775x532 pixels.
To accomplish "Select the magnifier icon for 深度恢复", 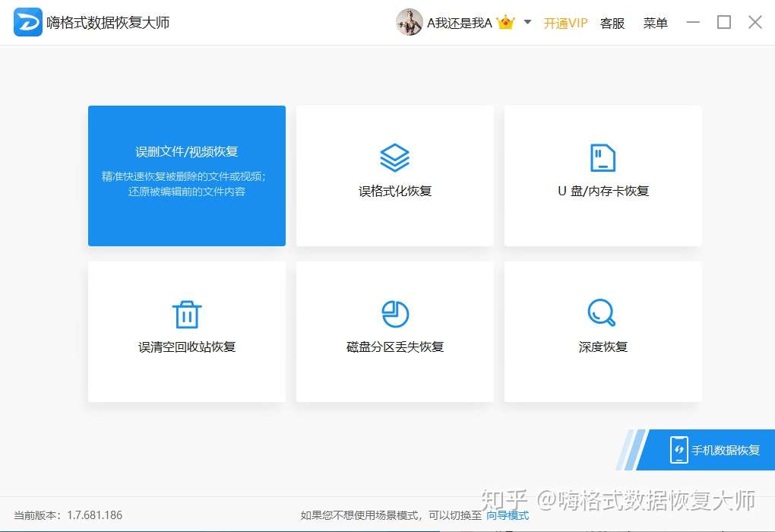I will [602, 313].
